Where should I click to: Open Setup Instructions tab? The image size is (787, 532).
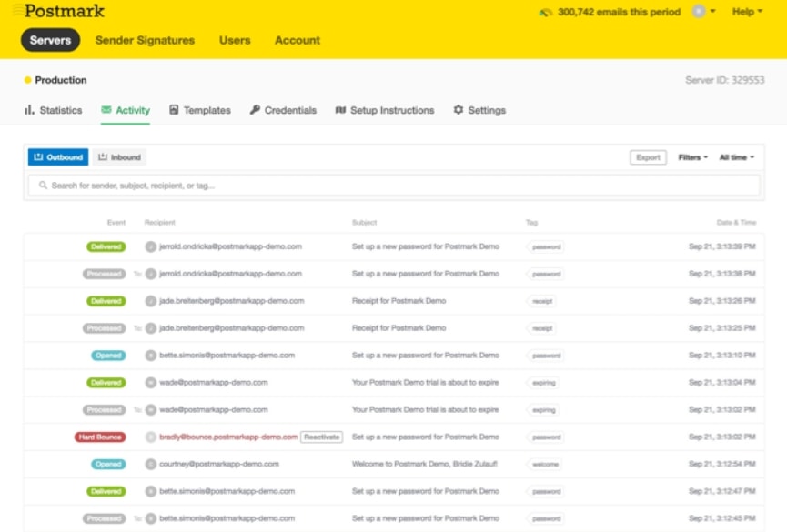click(385, 110)
